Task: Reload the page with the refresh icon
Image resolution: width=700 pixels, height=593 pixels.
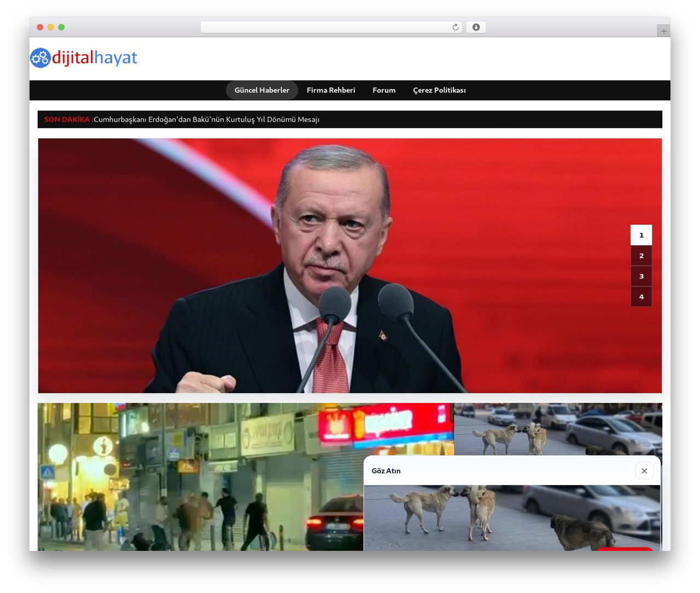Action: (456, 27)
